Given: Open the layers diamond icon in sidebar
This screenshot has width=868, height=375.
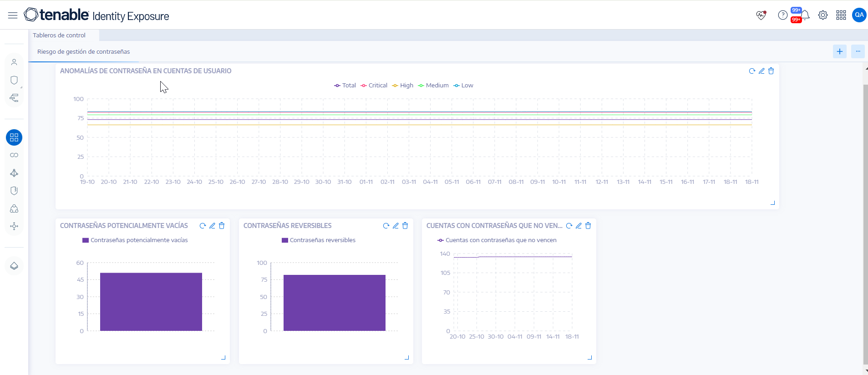Looking at the screenshot, I should coord(14,266).
